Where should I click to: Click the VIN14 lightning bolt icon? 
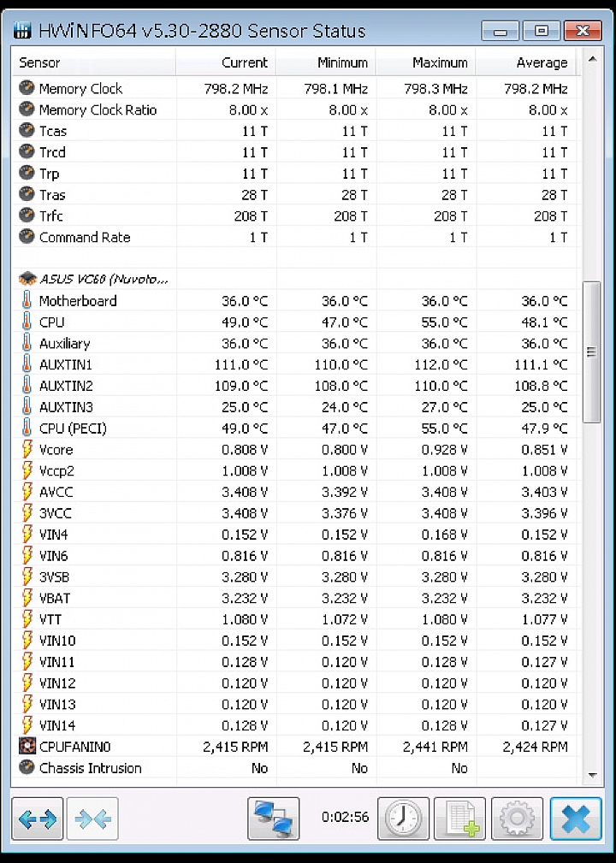pyautogui.click(x=27, y=724)
